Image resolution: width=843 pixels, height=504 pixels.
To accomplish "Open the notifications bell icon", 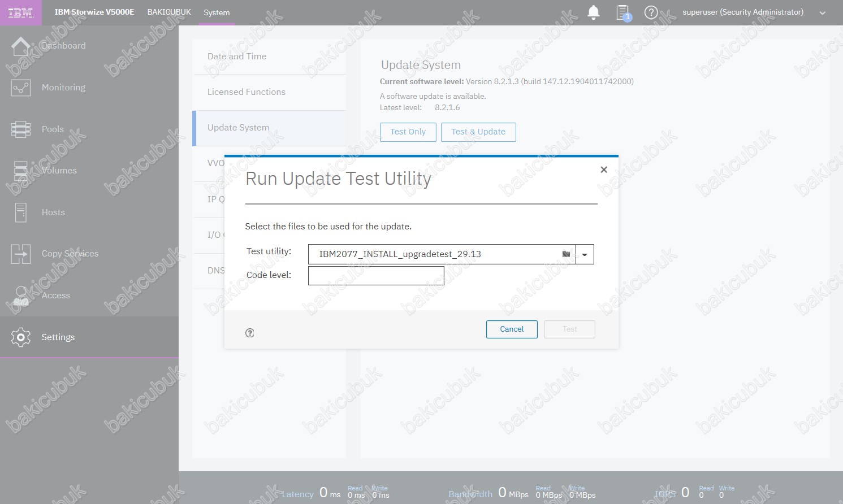I will 594,12.
